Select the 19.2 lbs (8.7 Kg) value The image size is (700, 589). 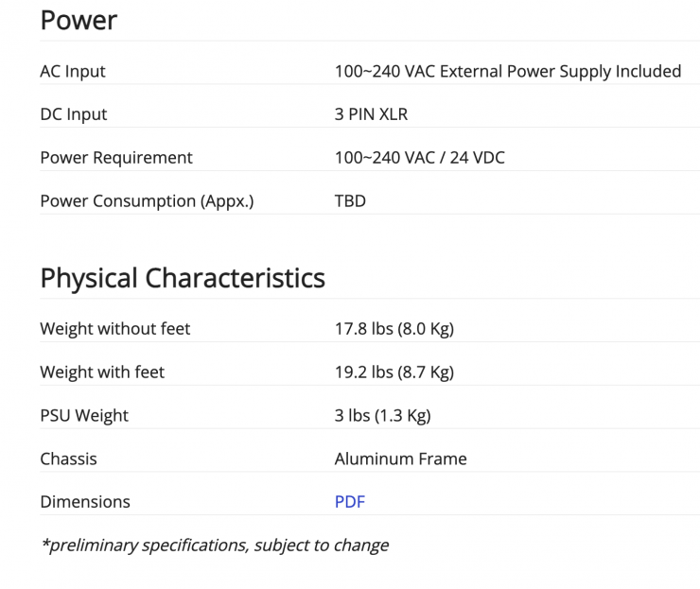point(394,372)
